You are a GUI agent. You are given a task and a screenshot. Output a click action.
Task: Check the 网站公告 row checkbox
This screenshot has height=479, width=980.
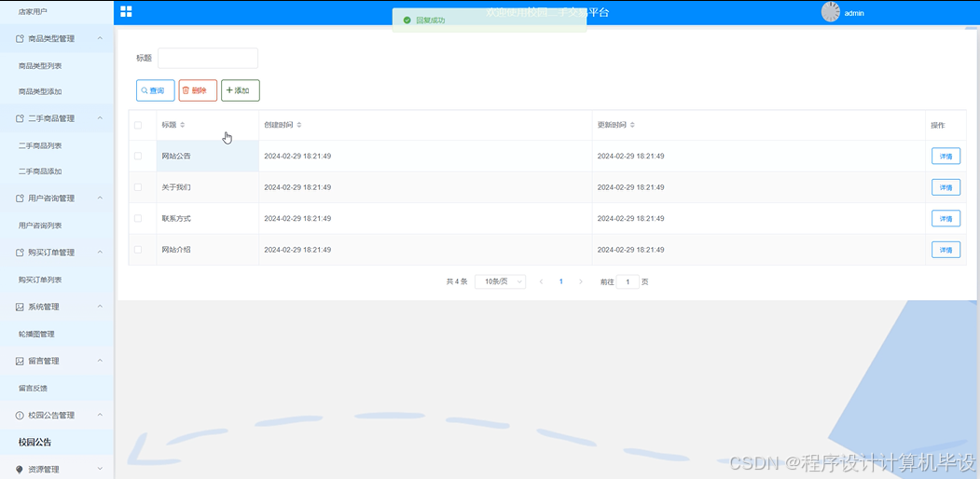pyautogui.click(x=138, y=157)
